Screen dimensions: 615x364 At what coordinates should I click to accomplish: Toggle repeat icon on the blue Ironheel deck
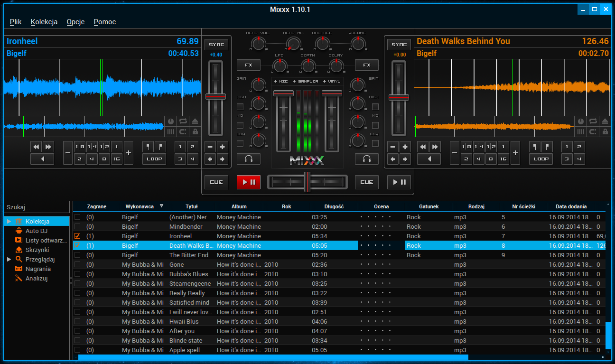pos(183,121)
